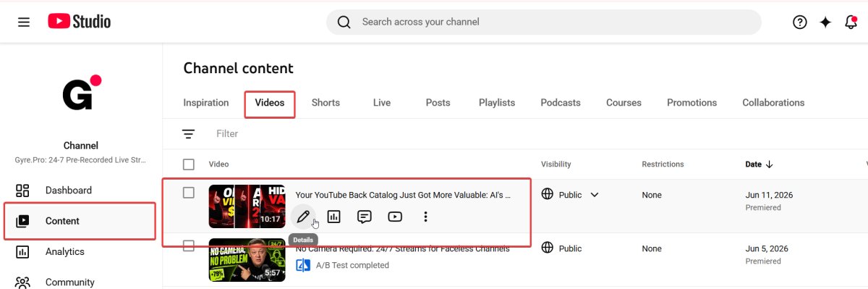Click Public visibility text of second video
This screenshot has height=289, width=868.
tap(570, 248)
